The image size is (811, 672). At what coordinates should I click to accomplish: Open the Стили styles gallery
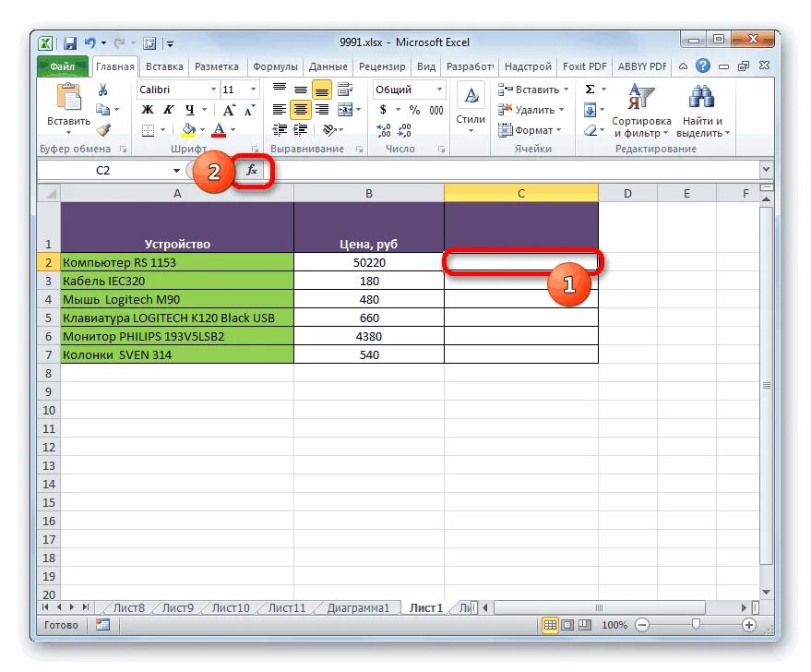click(x=471, y=107)
